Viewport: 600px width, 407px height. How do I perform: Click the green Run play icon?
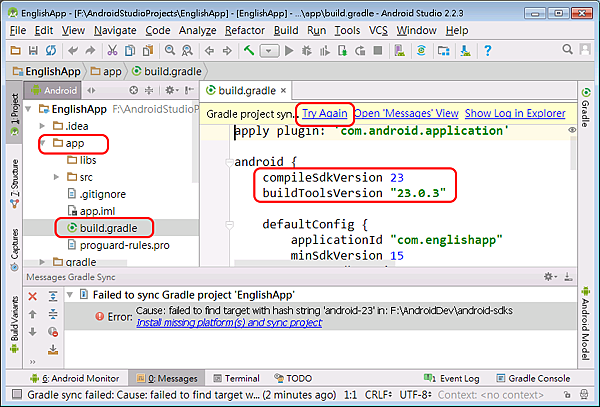289,50
